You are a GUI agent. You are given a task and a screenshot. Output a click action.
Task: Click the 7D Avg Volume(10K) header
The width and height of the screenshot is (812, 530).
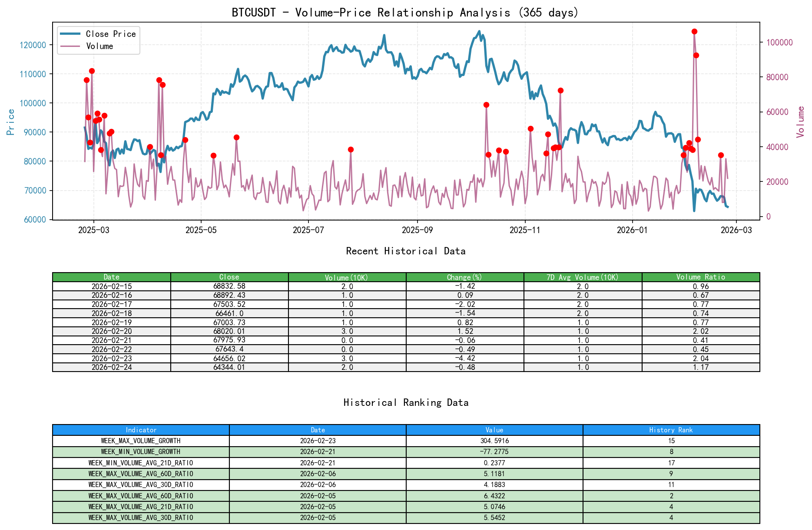pyautogui.click(x=583, y=277)
